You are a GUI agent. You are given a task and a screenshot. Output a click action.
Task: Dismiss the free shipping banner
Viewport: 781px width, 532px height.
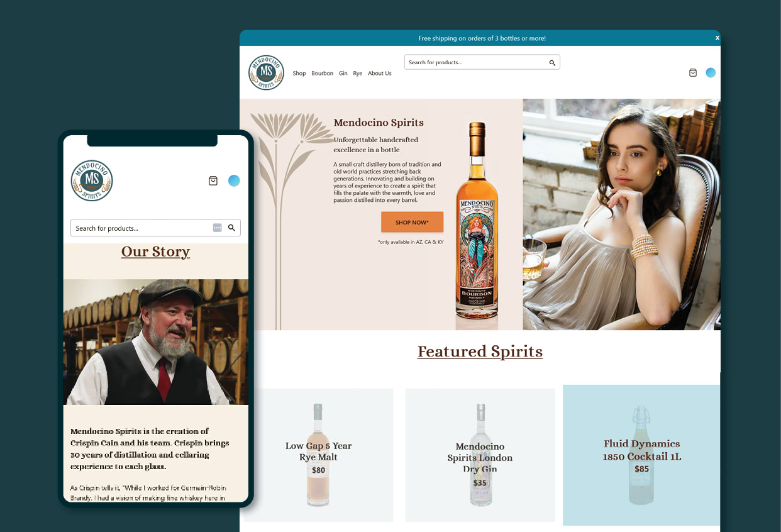tap(717, 38)
